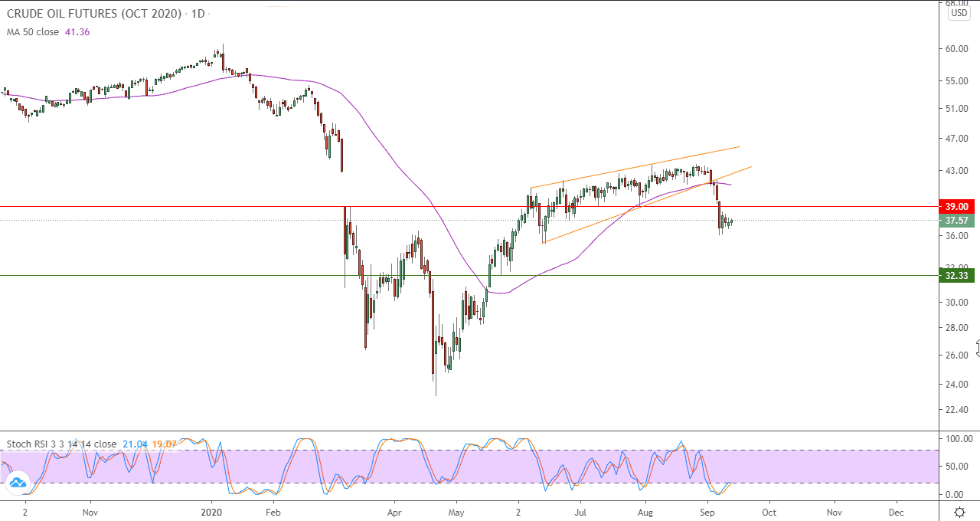The image size is (980, 521).
Task: Click the 43.00 price axis label
Action: coord(957,171)
